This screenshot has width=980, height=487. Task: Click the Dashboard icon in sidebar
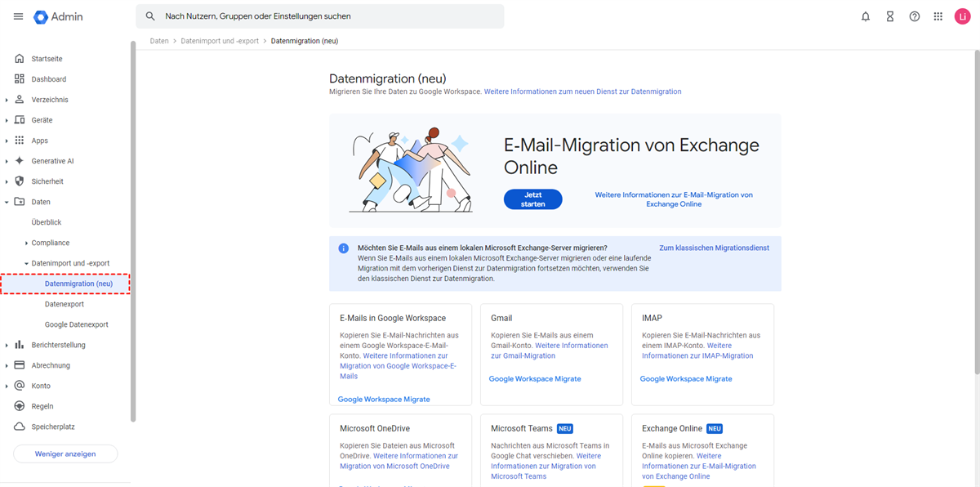coord(20,79)
